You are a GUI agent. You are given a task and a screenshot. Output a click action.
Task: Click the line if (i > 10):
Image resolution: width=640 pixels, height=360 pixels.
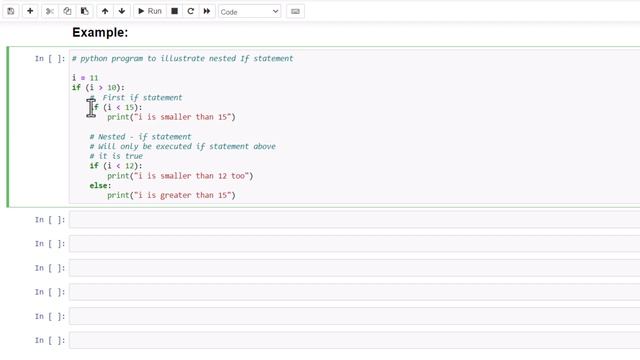pyautogui.click(x=98, y=87)
